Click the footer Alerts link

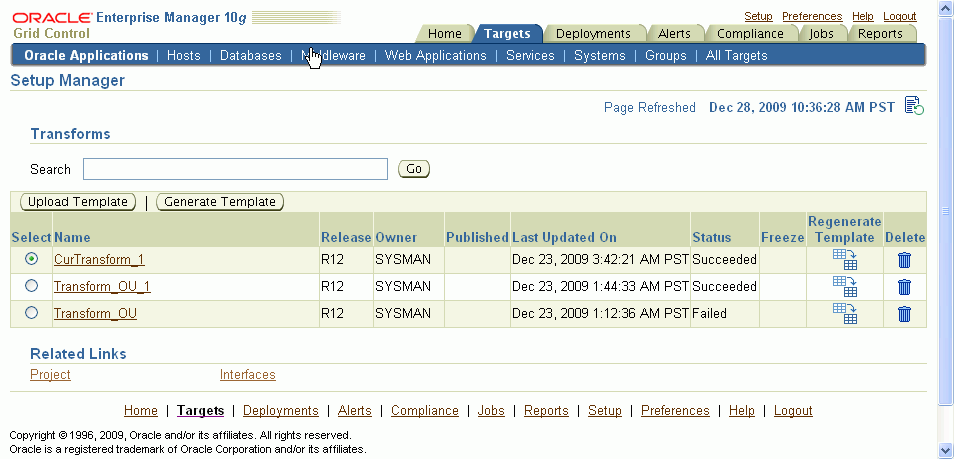355,410
